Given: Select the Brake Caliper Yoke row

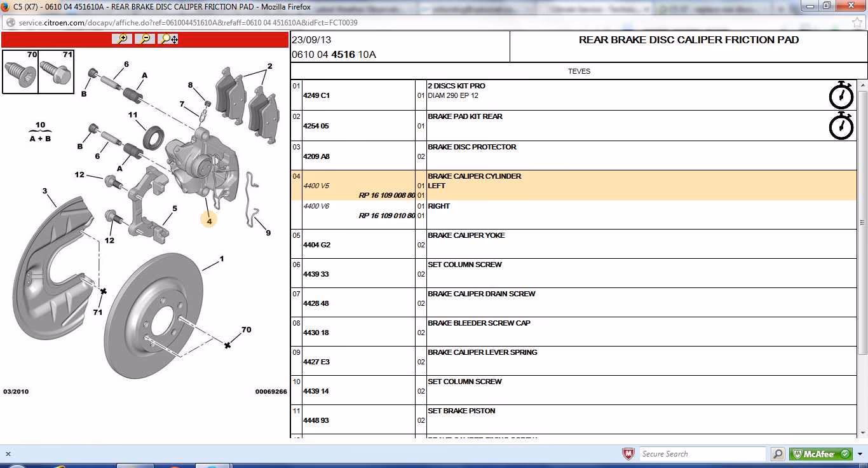Looking at the screenshot, I should pyautogui.click(x=466, y=235).
